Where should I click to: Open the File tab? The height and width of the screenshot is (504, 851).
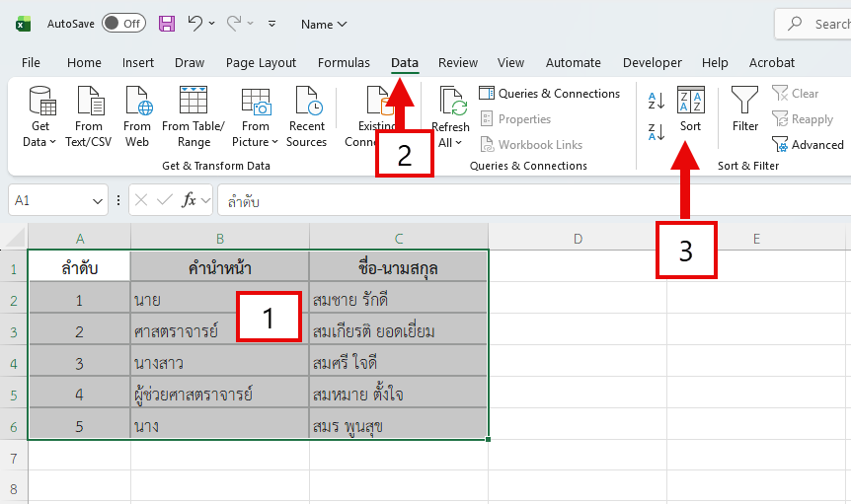(x=31, y=63)
